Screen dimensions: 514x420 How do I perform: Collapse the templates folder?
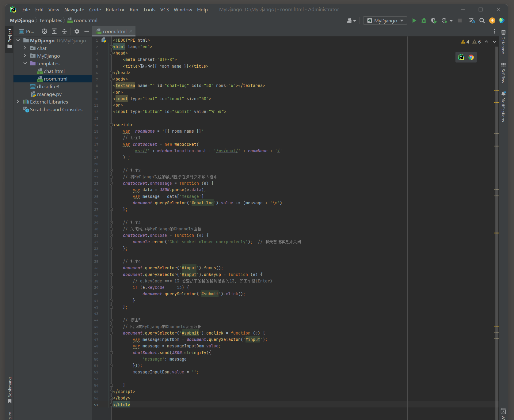25,63
